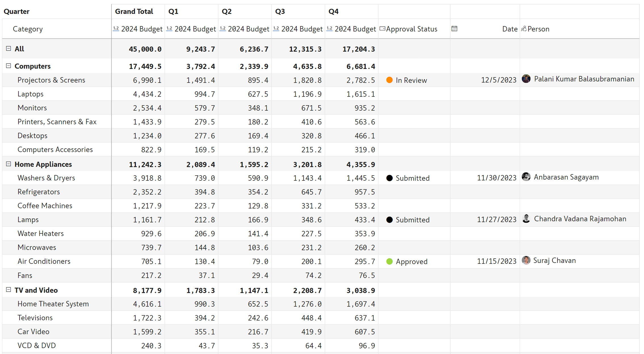Select the Q3 column header

298,11
